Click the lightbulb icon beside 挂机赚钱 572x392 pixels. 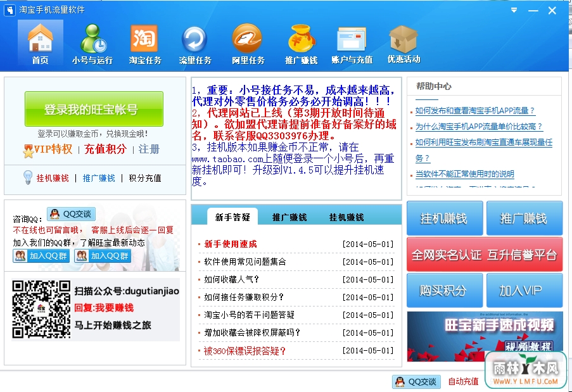[28, 177]
